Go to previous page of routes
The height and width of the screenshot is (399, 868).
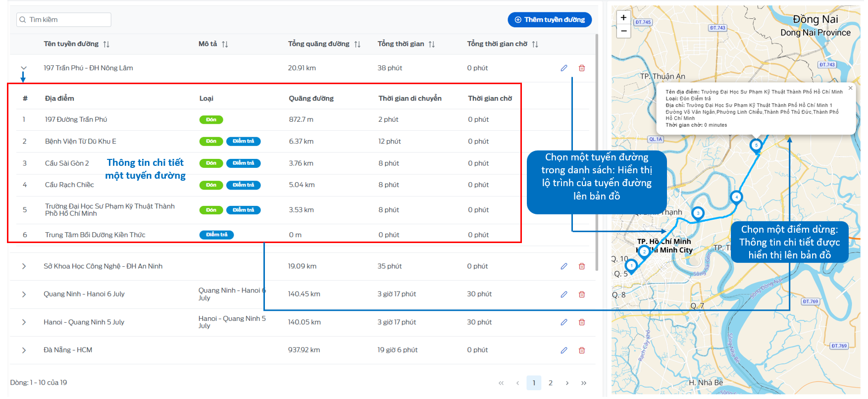click(517, 383)
